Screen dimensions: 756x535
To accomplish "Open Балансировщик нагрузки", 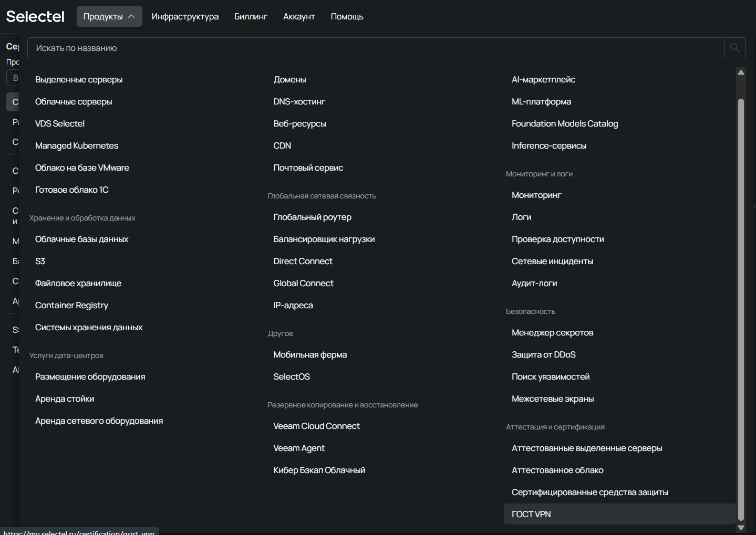I will coord(324,239).
